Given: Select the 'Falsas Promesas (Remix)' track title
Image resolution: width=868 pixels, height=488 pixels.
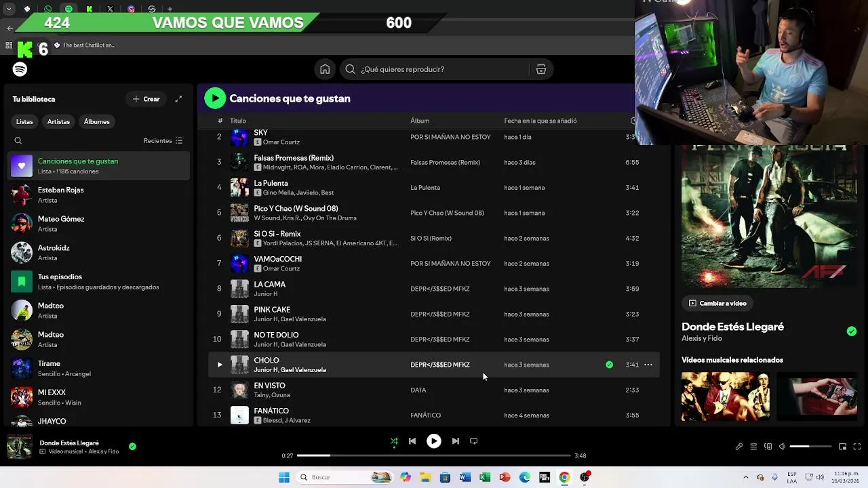Looking at the screenshot, I should [294, 158].
